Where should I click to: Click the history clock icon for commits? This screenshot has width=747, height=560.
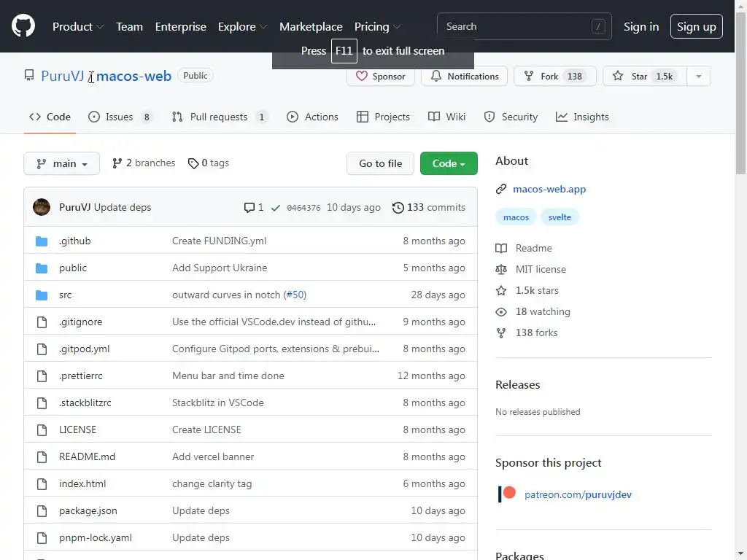pos(398,208)
